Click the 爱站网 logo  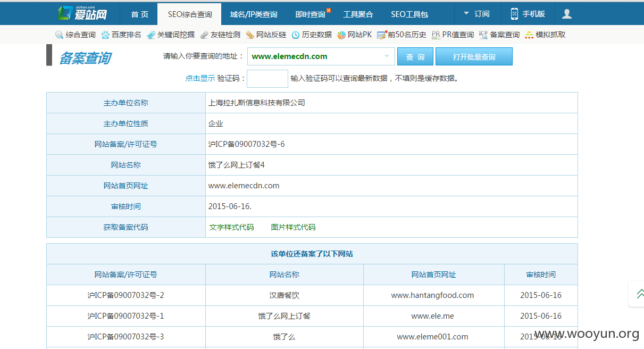click(x=82, y=13)
